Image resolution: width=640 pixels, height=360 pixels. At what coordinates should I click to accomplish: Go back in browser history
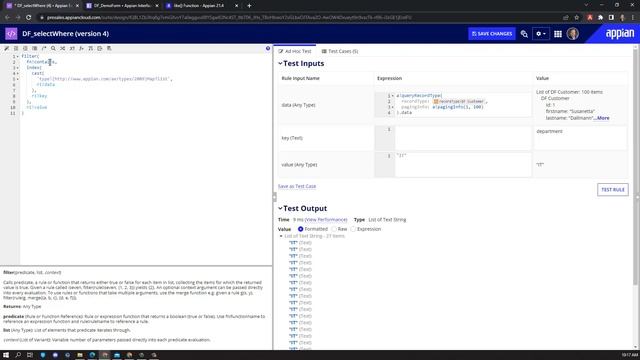pos(7,18)
